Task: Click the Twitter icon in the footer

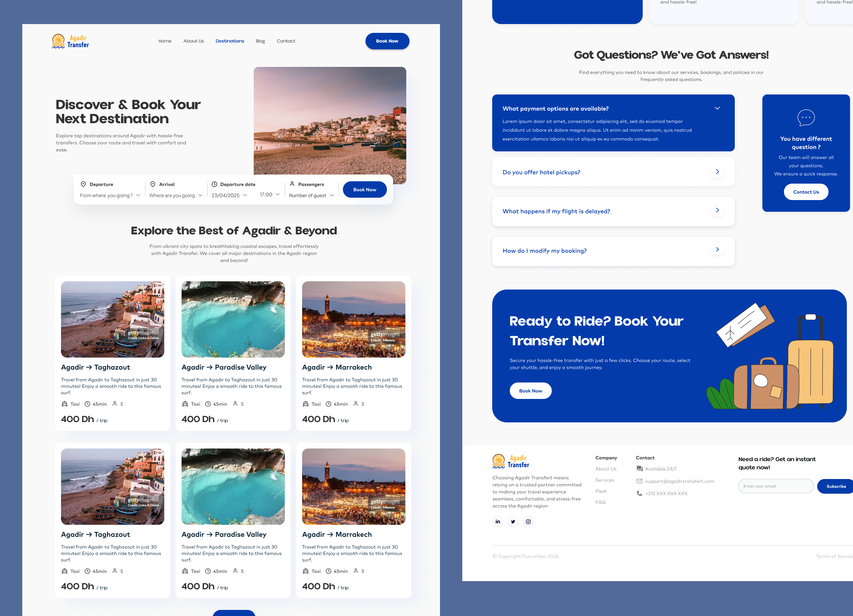Action: [513, 522]
